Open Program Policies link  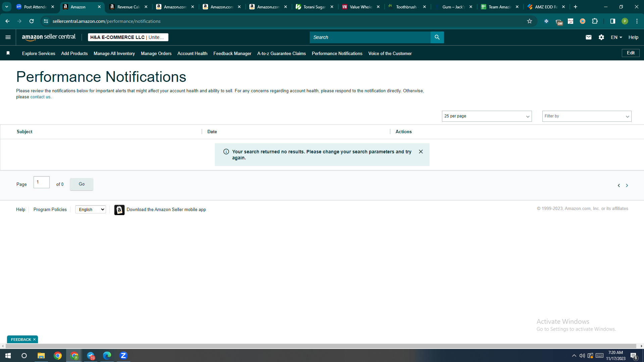[x=50, y=209]
